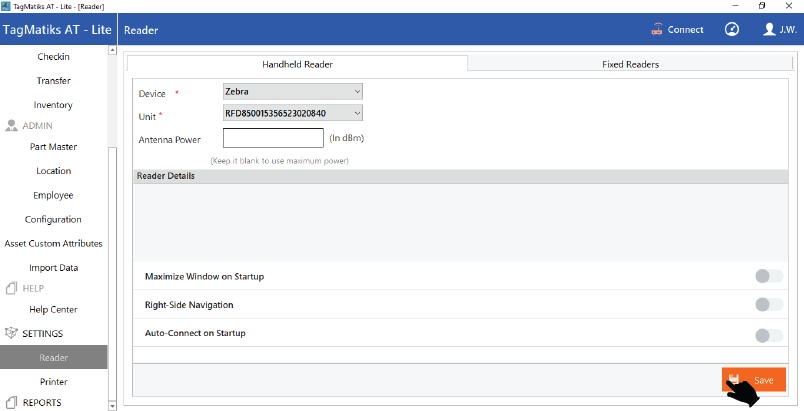Click the SETTINGS gear icon
Screen dimensions: 804x411
click(x=12, y=333)
